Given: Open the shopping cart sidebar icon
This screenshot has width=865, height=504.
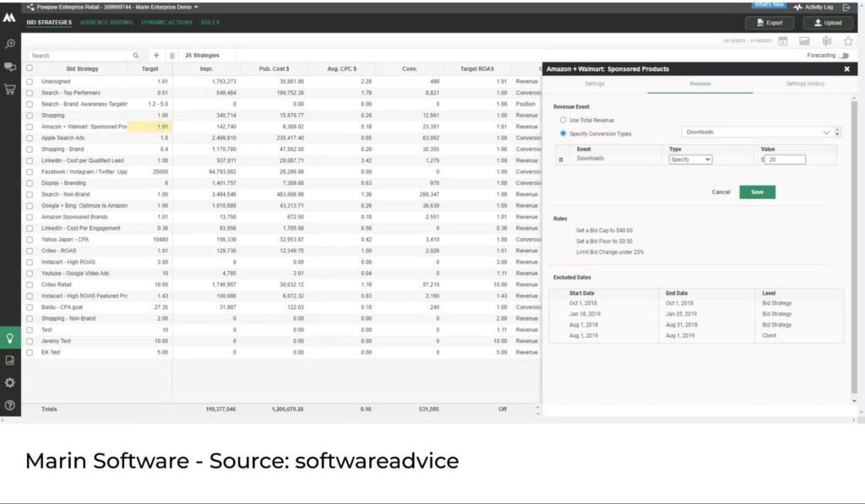Looking at the screenshot, I should click(10, 89).
